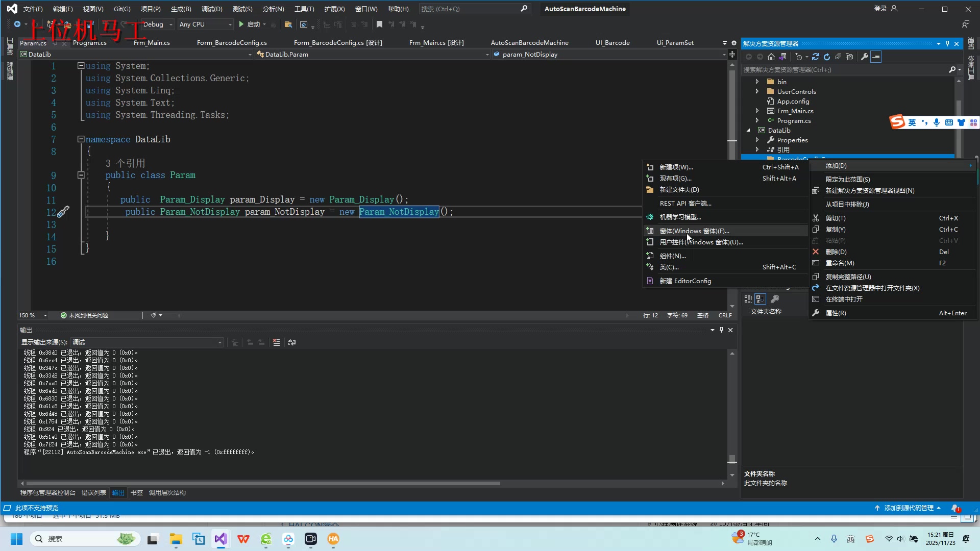This screenshot has width=980, height=551.
Task: Click the pin icon of Output panel
Action: (721, 330)
